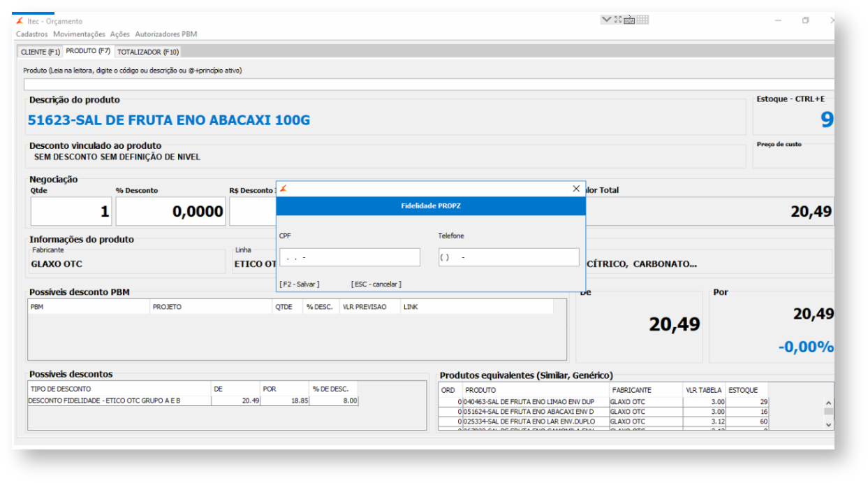
Task: Click the -0,00% discount percentage
Action: 806,347
